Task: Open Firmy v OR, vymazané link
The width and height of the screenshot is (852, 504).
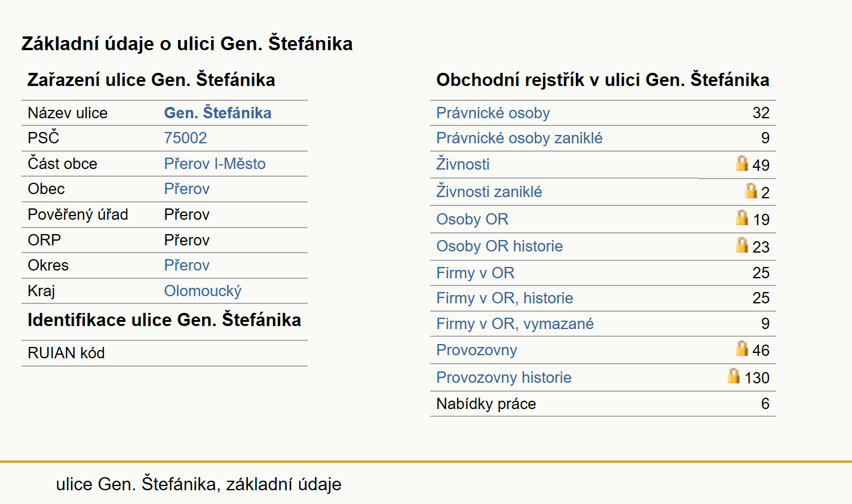Action: (x=514, y=324)
